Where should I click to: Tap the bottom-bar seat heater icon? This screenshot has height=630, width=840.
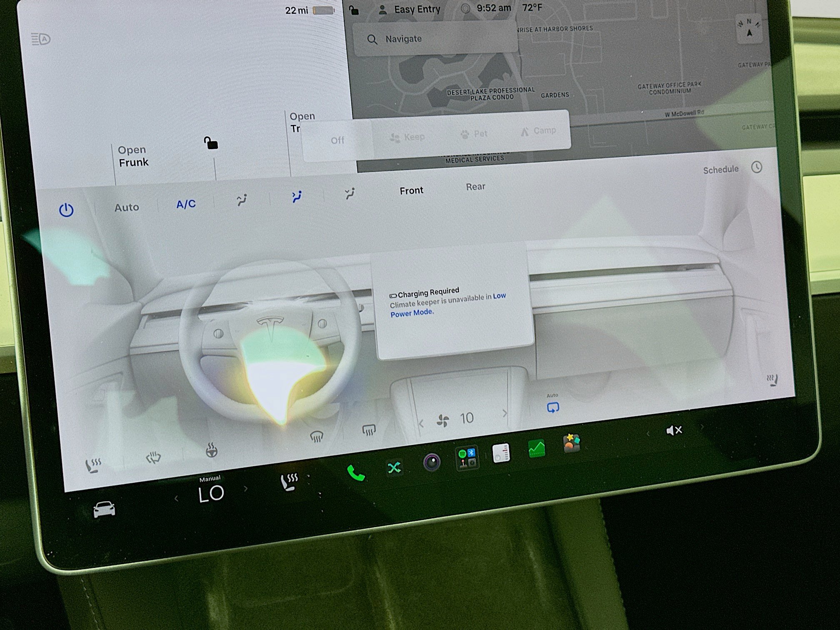coord(290,482)
